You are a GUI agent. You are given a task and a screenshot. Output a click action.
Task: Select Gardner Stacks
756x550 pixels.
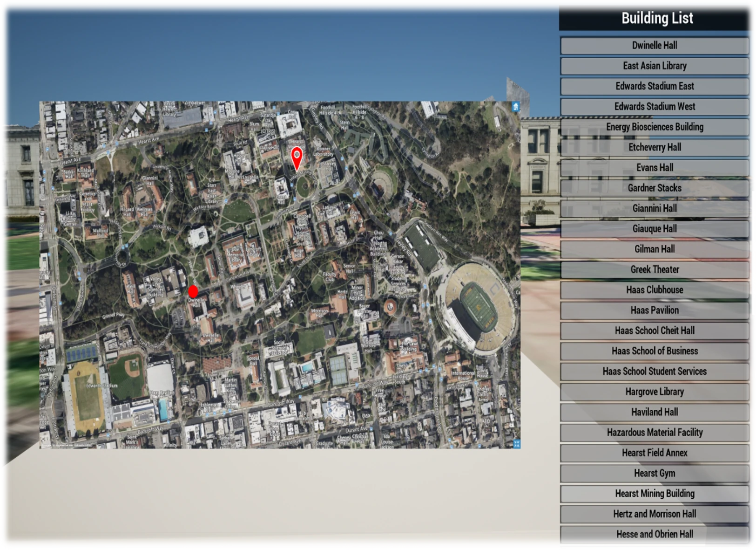pyautogui.click(x=654, y=188)
